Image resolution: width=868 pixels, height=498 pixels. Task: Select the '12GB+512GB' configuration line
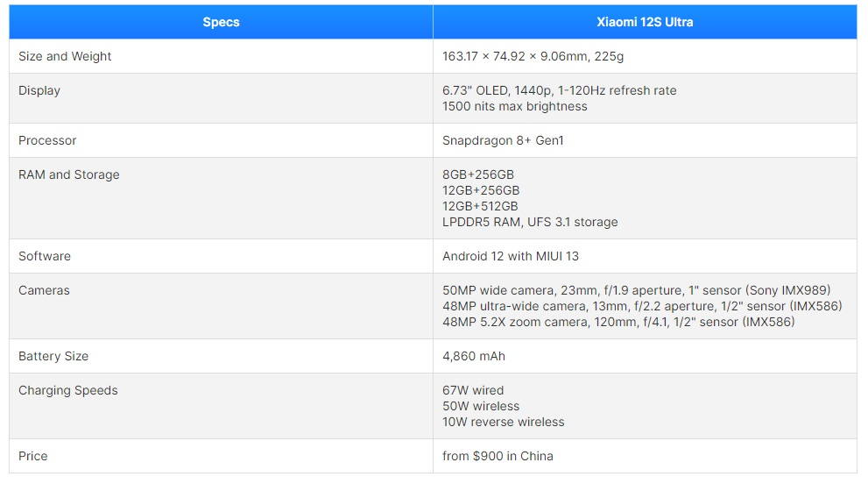click(x=480, y=207)
